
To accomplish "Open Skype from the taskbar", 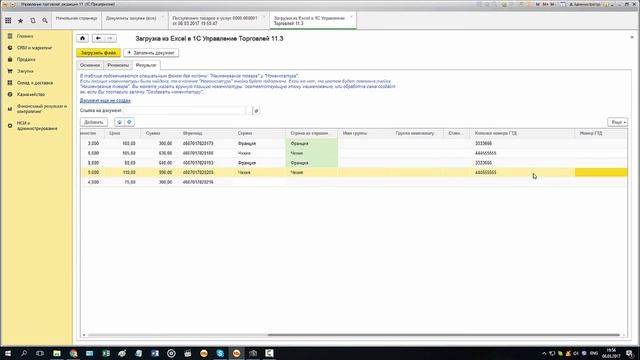I will (220, 353).
